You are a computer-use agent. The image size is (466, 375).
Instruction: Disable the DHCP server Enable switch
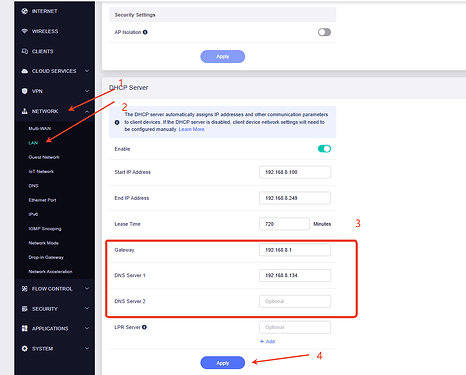click(x=324, y=149)
